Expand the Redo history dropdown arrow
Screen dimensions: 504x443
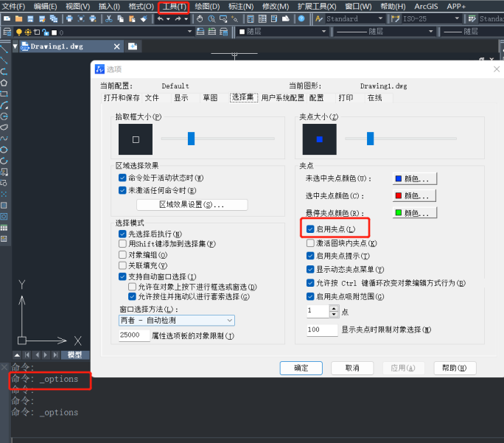coord(186,18)
